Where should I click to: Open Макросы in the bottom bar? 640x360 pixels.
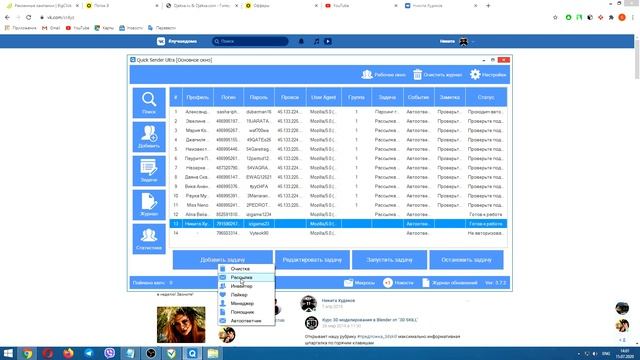click(359, 282)
